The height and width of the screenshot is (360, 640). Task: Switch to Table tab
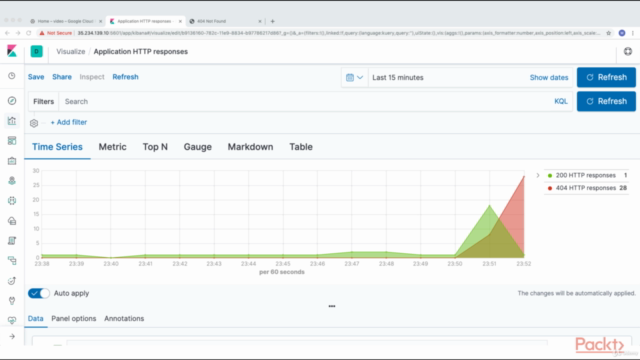click(301, 147)
